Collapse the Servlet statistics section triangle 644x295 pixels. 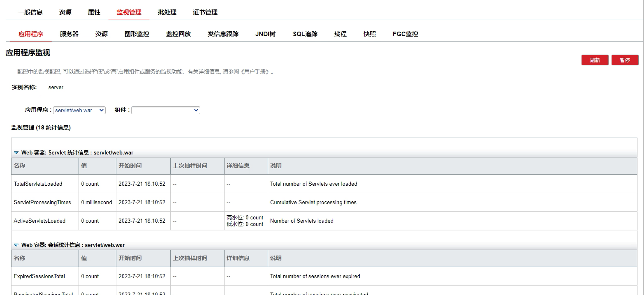[x=16, y=152]
